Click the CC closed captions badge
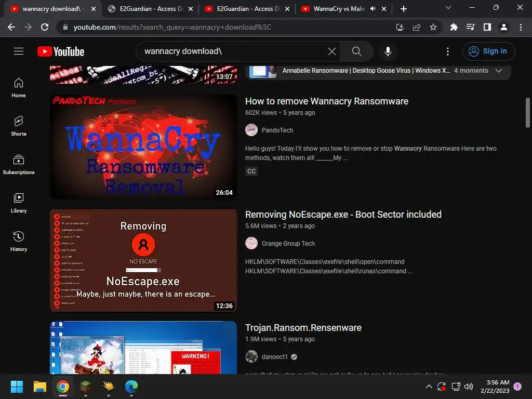The height and width of the screenshot is (399, 532). click(x=251, y=171)
